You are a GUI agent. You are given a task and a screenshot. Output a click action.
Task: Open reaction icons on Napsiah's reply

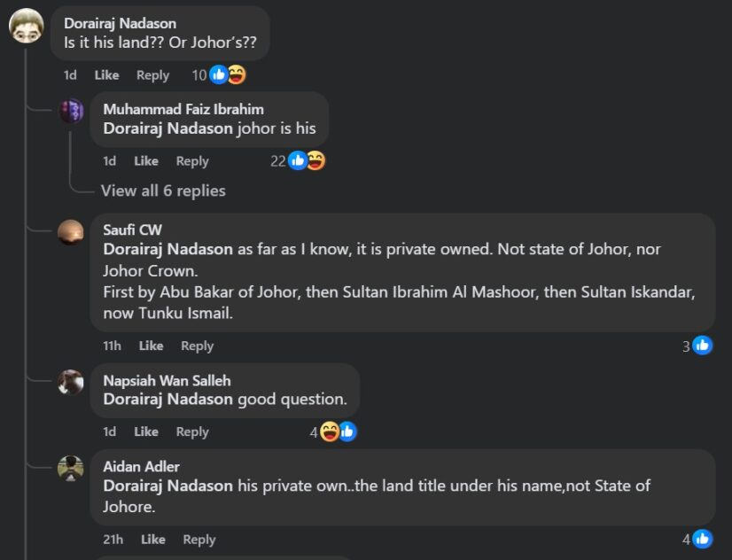(338, 432)
